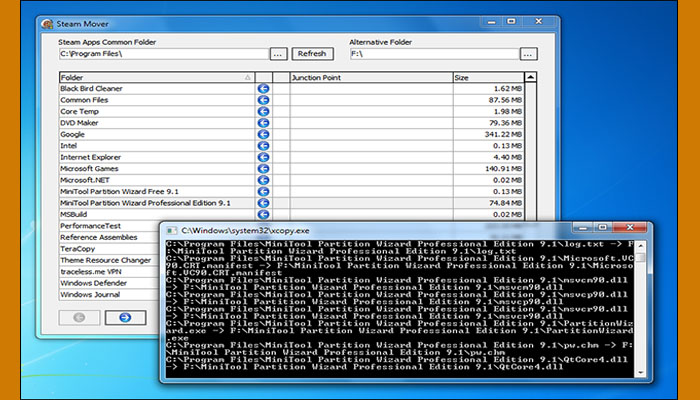This screenshot has width=700, height=400.
Task: Select the Windows Journal folder
Action: pyautogui.click(x=90, y=295)
